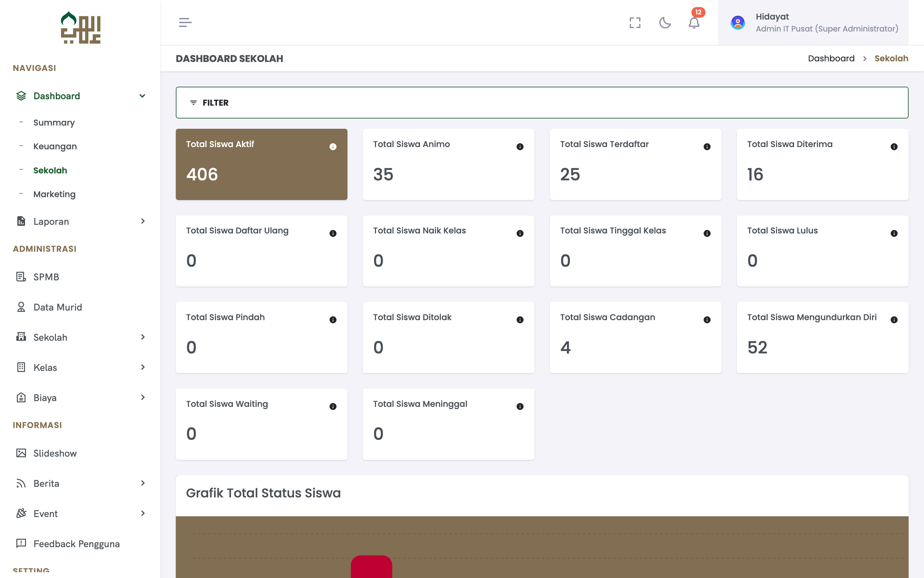
Task: Expand the Biaya submenu arrow
Action: point(143,397)
